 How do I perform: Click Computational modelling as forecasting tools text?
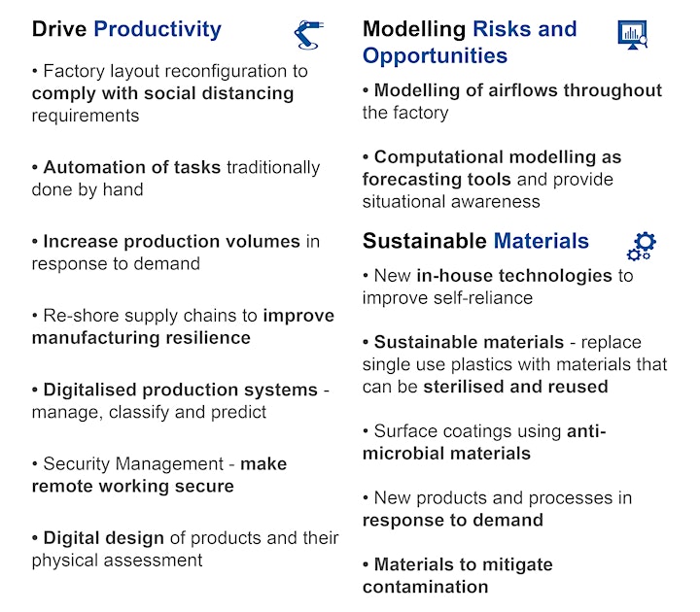click(x=492, y=168)
